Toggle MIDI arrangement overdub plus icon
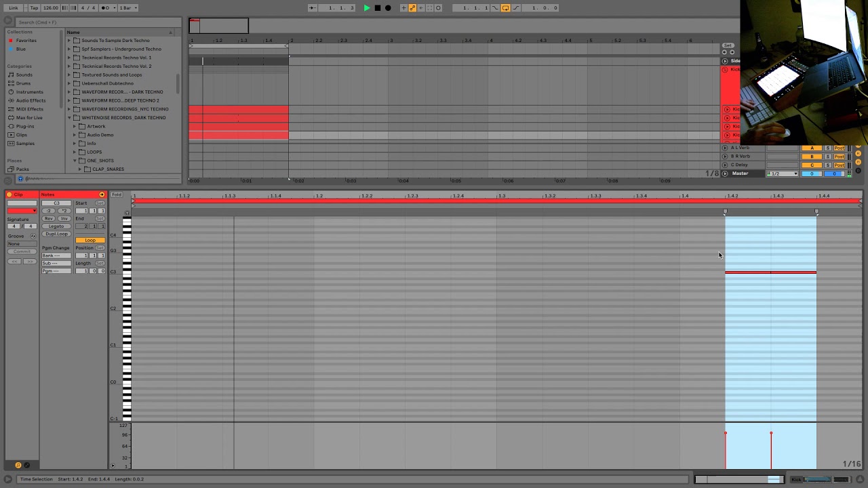Image resolution: width=868 pixels, height=488 pixels. click(403, 8)
